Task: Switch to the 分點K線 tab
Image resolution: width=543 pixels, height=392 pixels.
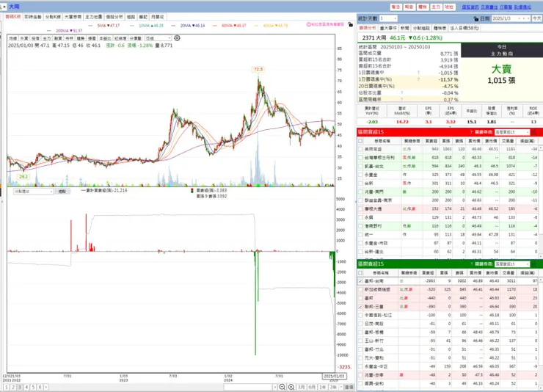Action: [53, 17]
